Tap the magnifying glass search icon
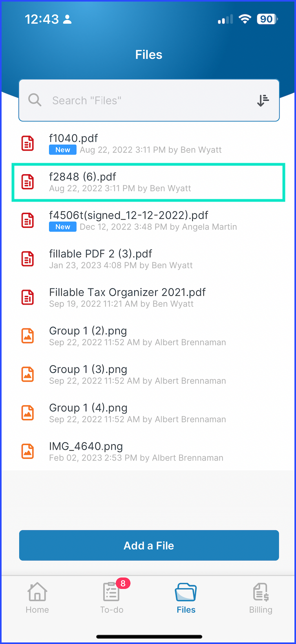Viewport: 296px width, 644px height. [35, 100]
